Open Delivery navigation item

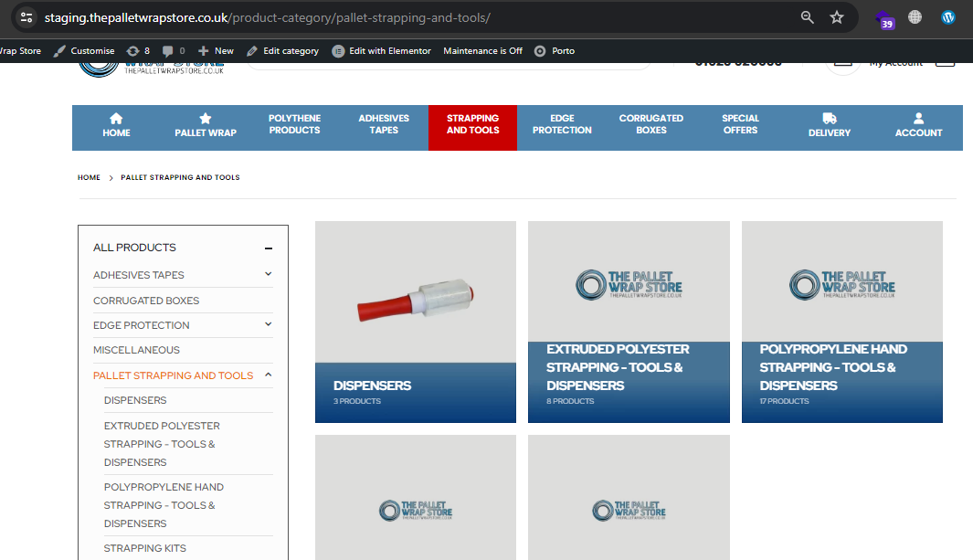tap(830, 125)
